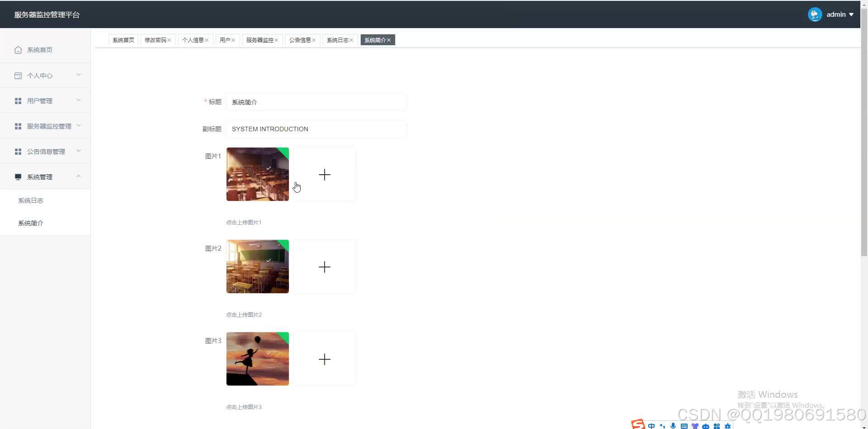
Task: Select the 图片3 balloon girl thumbnail
Action: point(258,359)
